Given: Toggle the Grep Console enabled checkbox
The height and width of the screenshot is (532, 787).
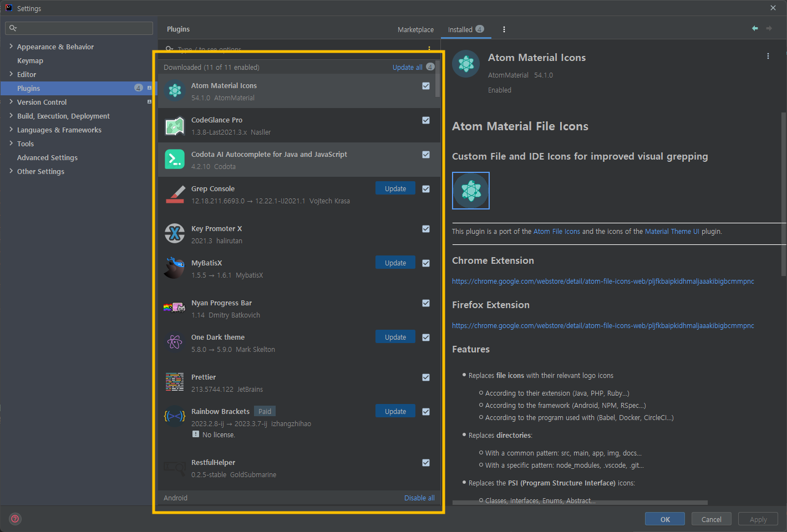Looking at the screenshot, I should point(426,189).
